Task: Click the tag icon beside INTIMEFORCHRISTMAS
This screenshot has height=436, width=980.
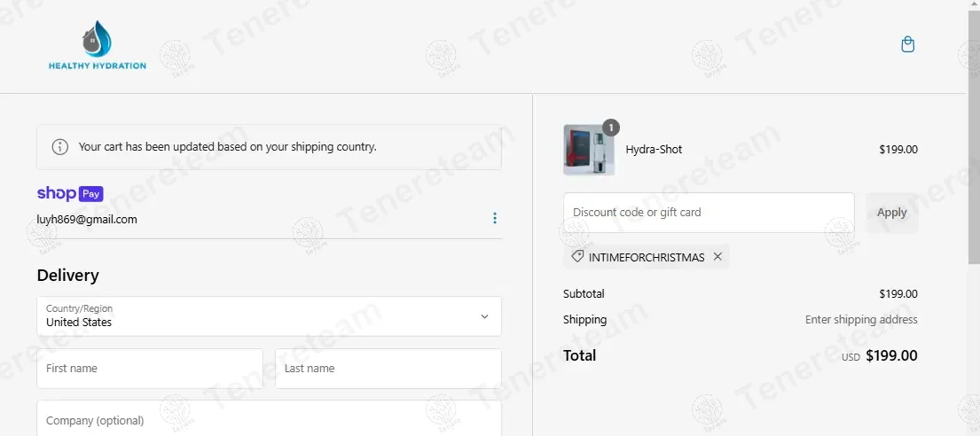Action: point(577,257)
